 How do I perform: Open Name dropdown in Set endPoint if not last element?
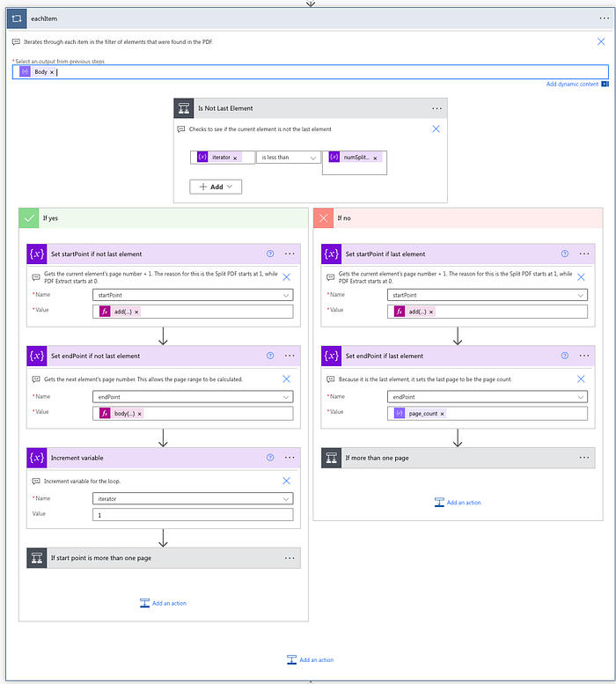(x=193, y=397)
